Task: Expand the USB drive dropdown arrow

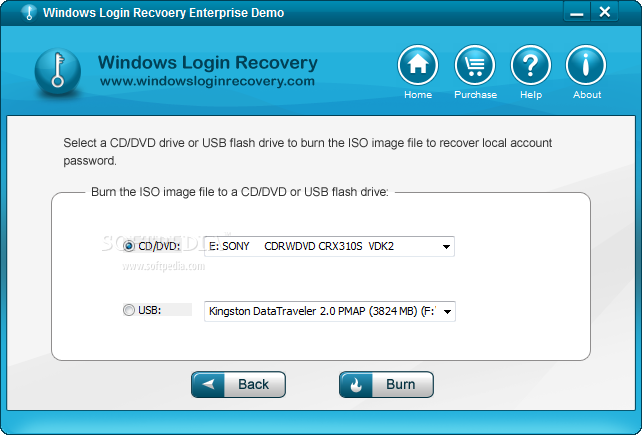Action: coord(447,311)
